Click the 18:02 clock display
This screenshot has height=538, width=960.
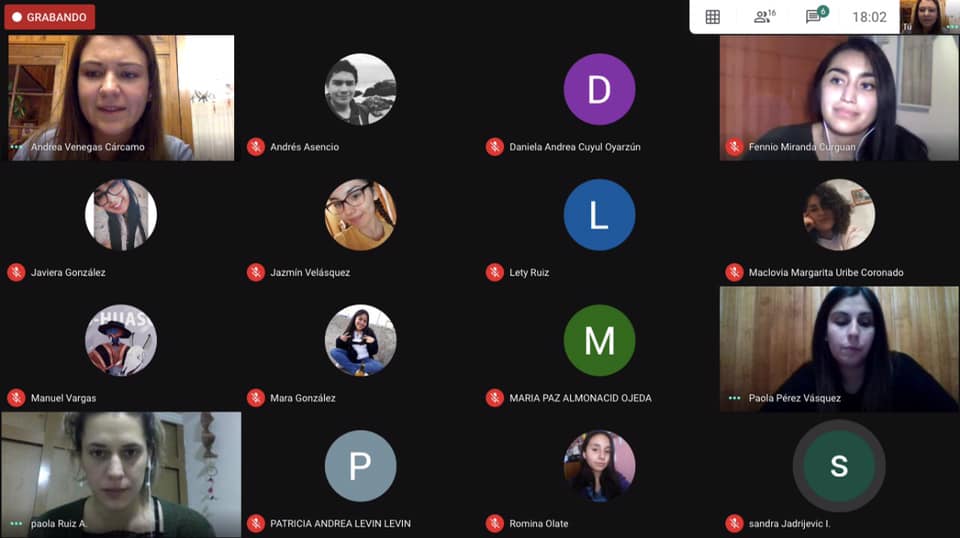869,17
